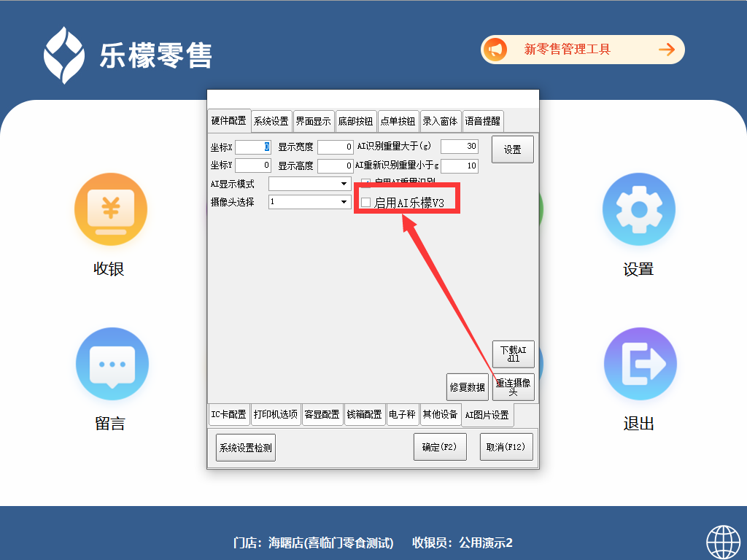Open the 收银 cashier icon
Viewport: 747px width, 560px height.
[x=111, y=209]
